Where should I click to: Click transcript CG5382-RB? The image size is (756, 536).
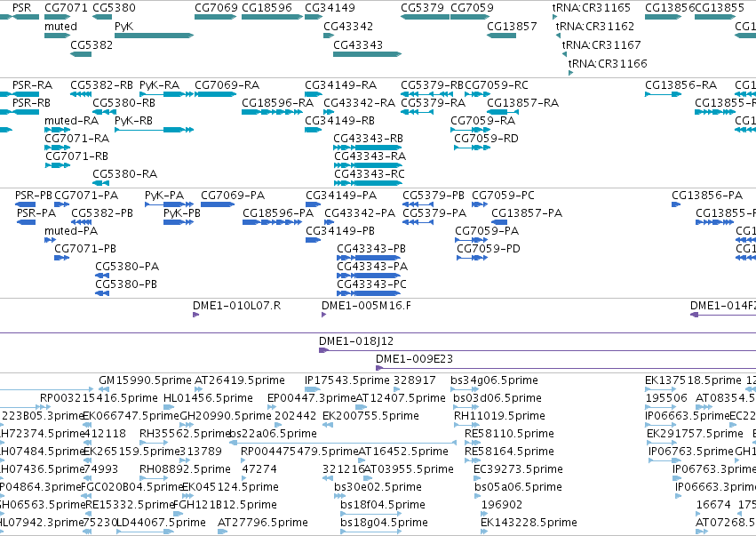tap(81, 94)
